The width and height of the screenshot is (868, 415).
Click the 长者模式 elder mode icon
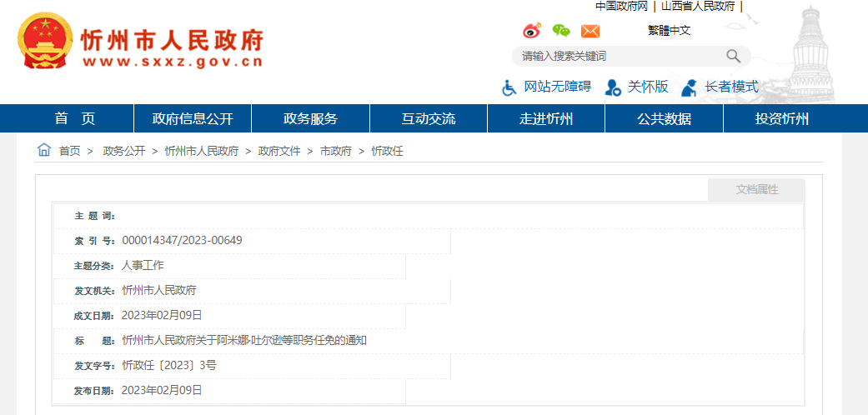689,87
